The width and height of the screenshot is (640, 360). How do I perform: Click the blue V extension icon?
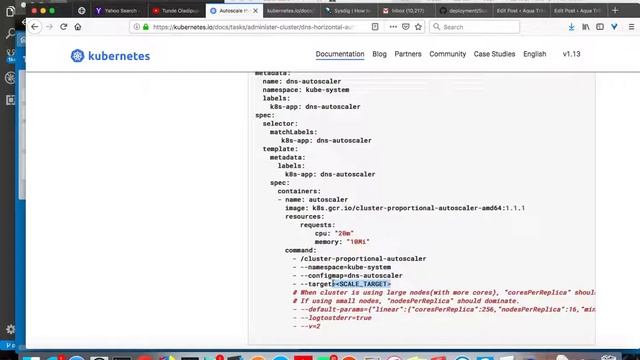614,27
